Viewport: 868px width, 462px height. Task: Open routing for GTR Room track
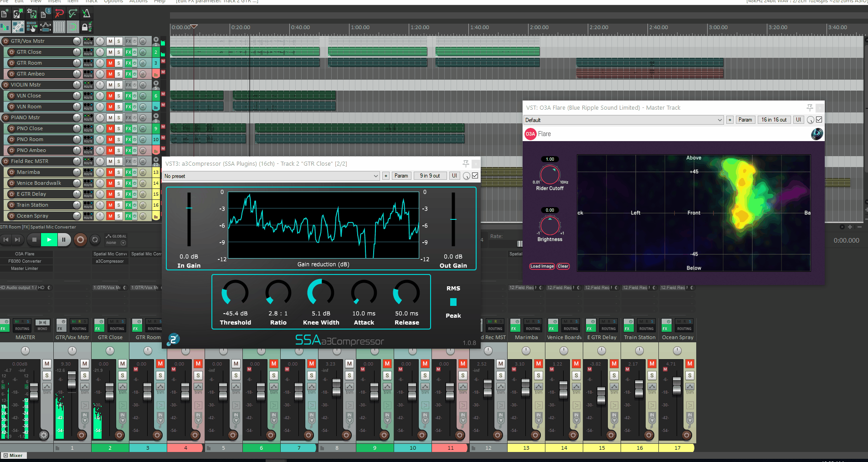88,63
